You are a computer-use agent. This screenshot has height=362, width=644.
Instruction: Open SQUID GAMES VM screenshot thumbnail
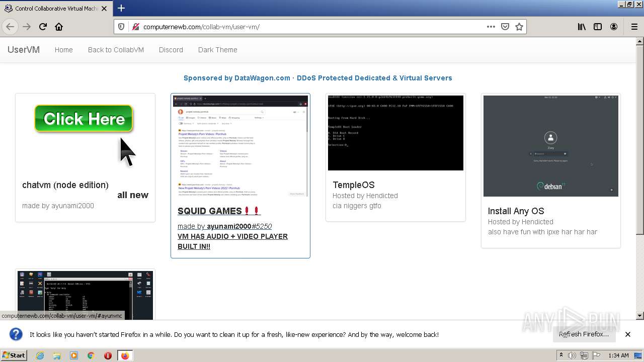(240, 146)
